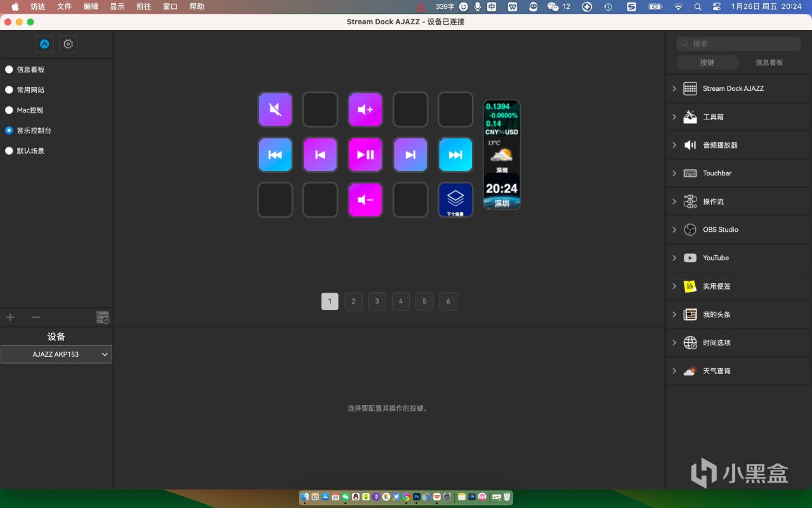Click the microphone icon in the menu bar

click(x=478, y=6)
